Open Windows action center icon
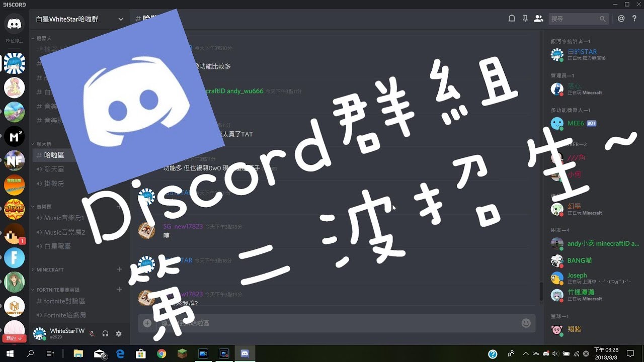The image size is (644, 362). pos(630,354)
